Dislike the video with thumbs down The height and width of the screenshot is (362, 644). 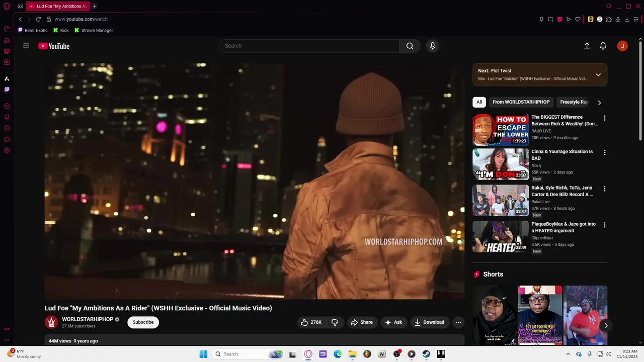pos(335,322)
